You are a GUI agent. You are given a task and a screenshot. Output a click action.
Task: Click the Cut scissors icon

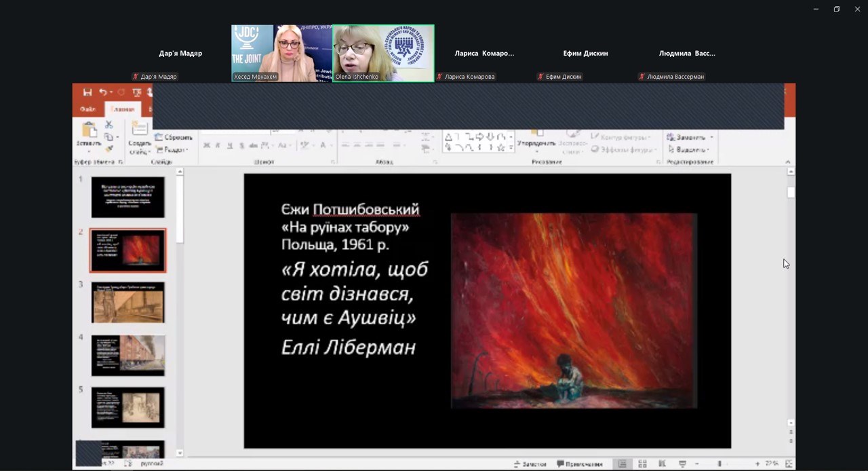108,125
